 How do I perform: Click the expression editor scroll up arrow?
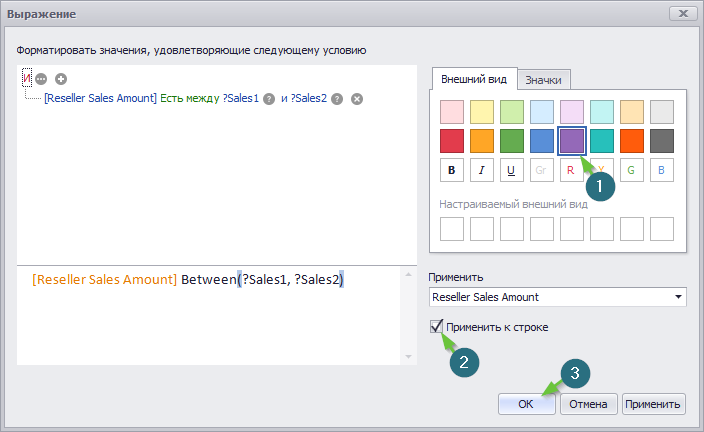coord(408,274)
